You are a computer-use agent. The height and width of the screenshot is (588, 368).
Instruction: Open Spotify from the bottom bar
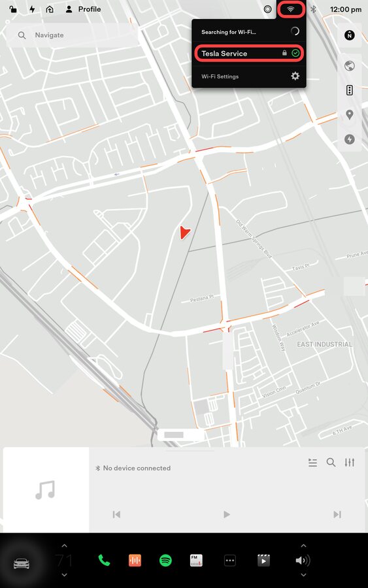click(x=165, y=561)
